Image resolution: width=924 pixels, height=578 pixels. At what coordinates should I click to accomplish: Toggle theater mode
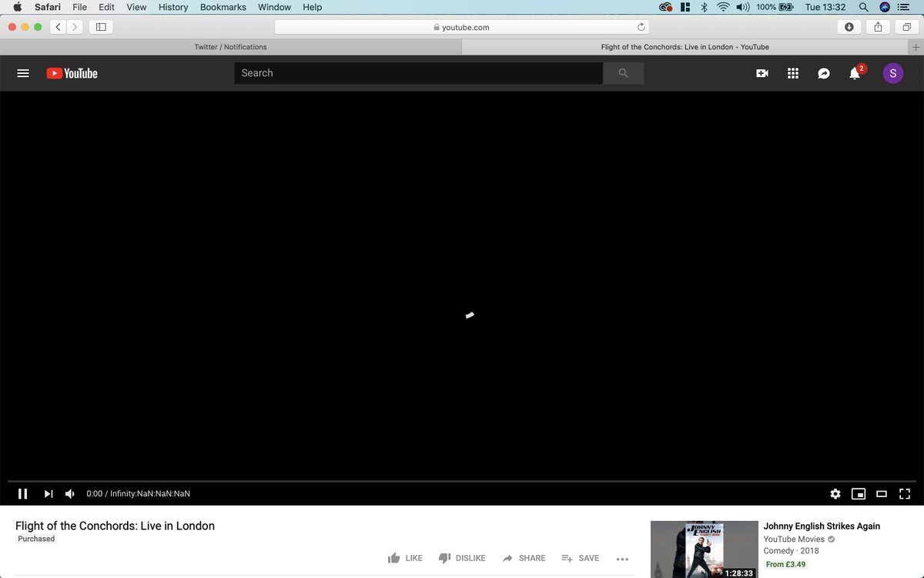point(882,493)
